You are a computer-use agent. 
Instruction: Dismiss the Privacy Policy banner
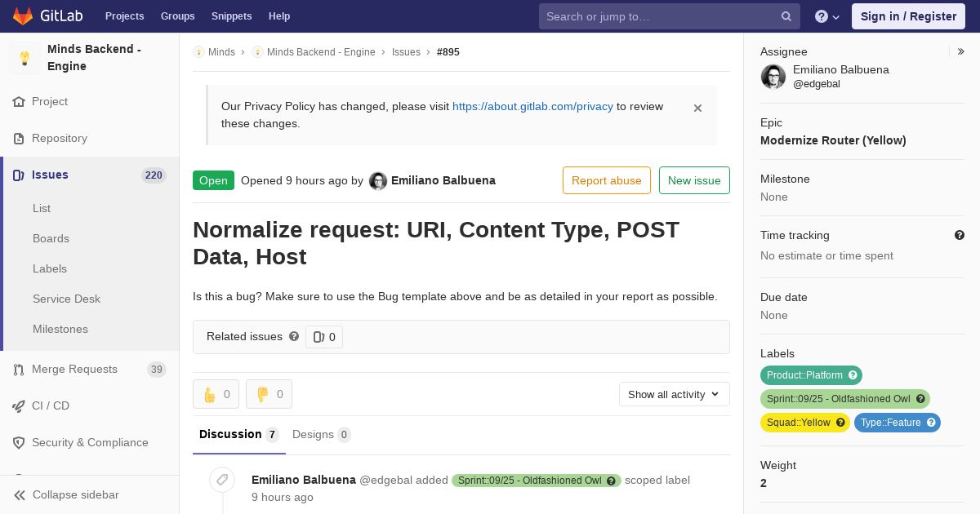coord(697,108)
